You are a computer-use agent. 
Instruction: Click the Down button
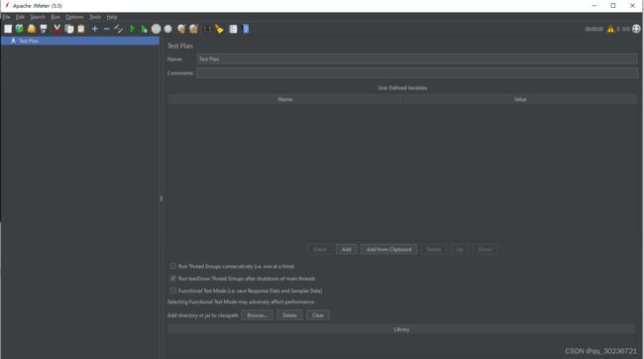(x=484, y=249)
